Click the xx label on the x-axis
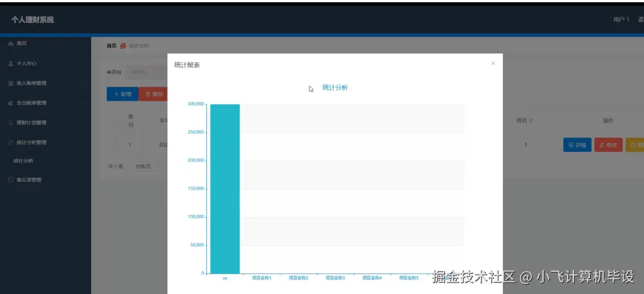This screenshot has height=294, width=644. (224, 278)
